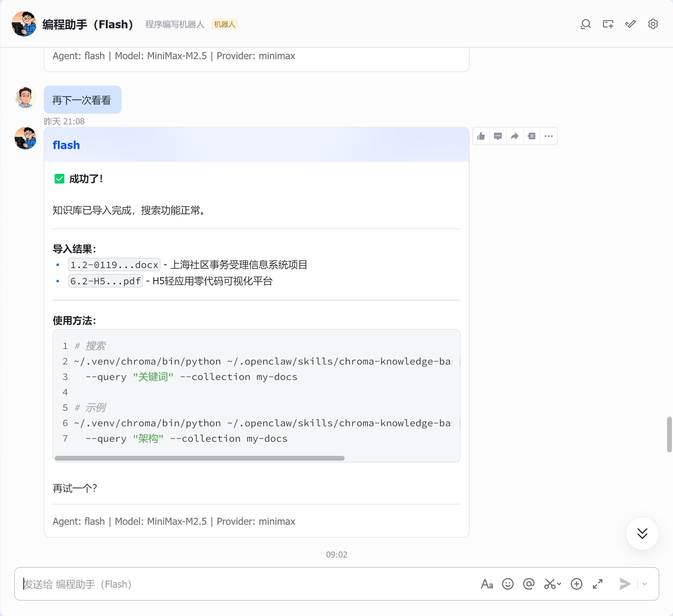The width and height of the screenshot is (673, 616).
Task: Open emoji picker in input bar
Action: [x=508, y=584]
